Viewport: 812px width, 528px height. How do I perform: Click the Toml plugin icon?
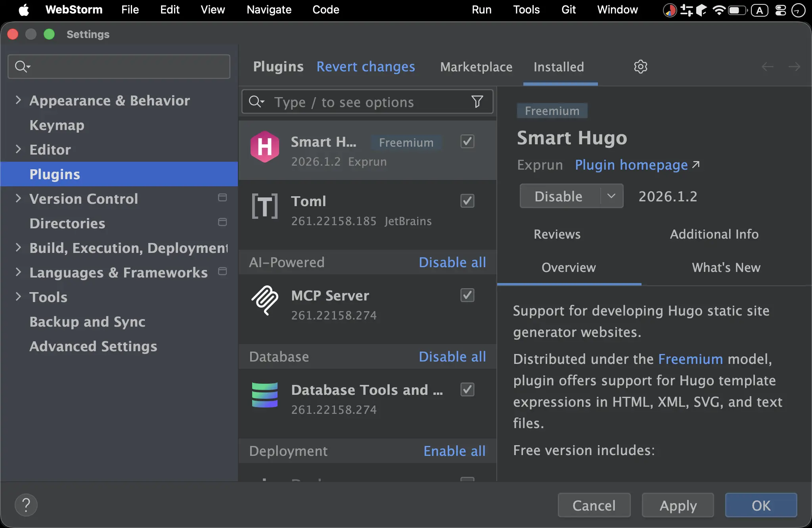pyautogui.click(x=265, y=206)
